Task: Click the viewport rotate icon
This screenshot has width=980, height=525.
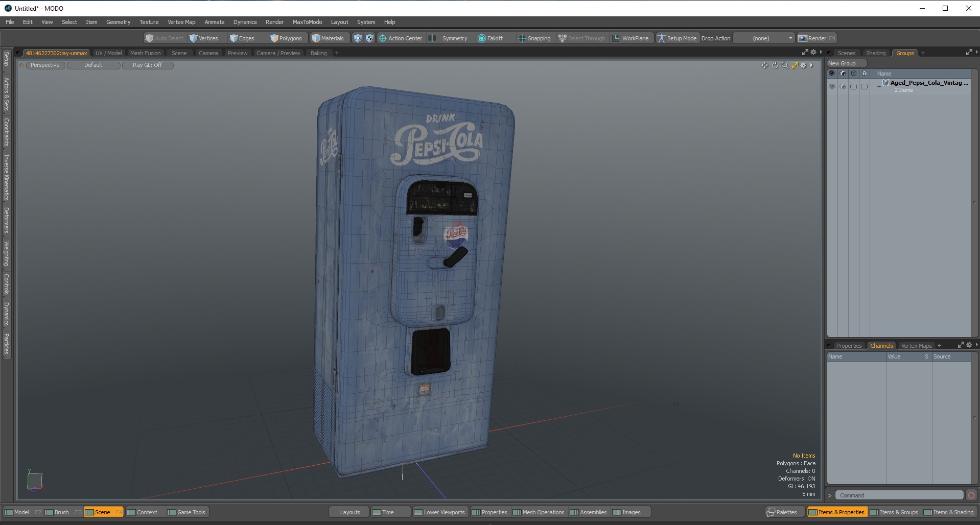Action: point(775,65)
